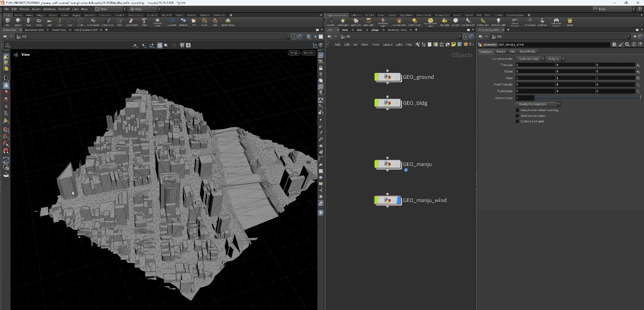
Task: Enable Keep Position When Parenting checkbox
Action: pos(517,110)
